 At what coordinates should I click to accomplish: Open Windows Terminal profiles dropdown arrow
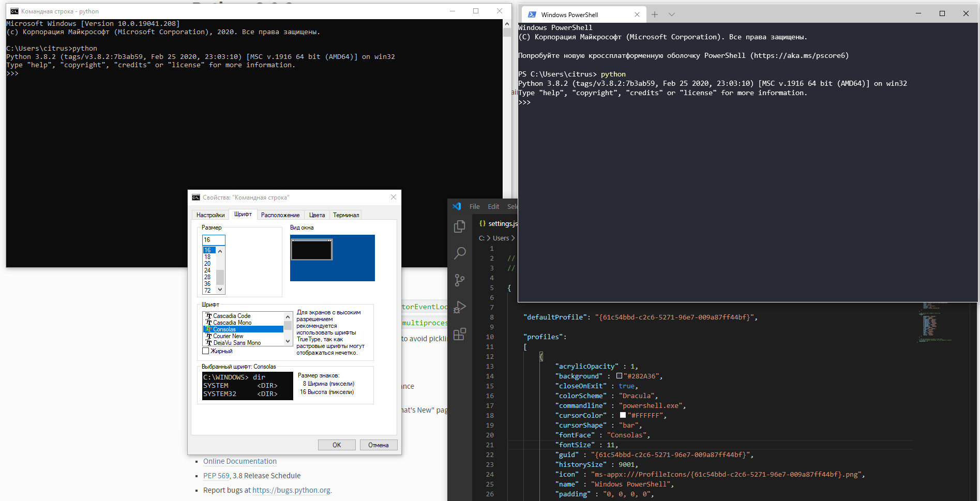tap(672, 14)
